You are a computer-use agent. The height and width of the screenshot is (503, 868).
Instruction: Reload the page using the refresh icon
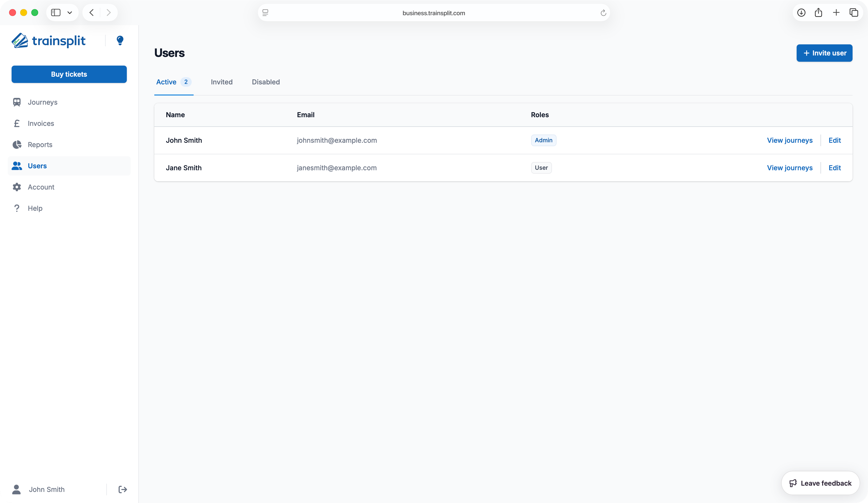[603, 13]
